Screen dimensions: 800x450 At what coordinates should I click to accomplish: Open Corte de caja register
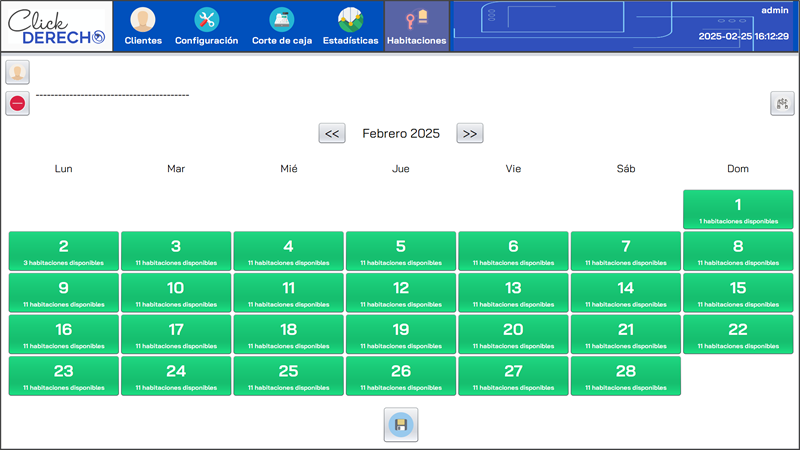[280, 27]
